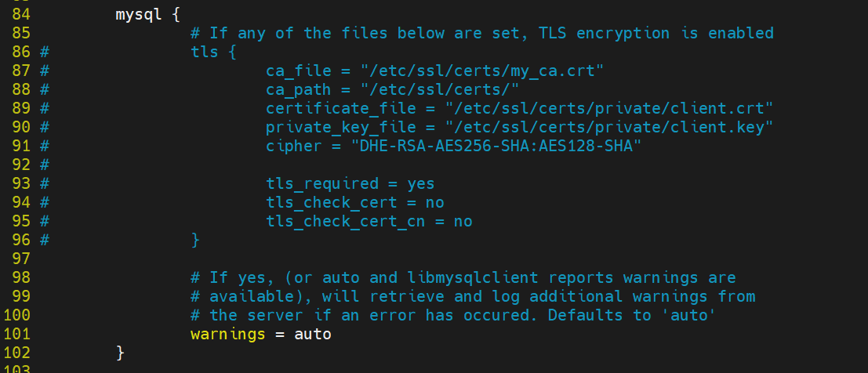Click the 'yes' value of tls_required
This screenshot has width=868, height=373.
[x=420, y=184]
